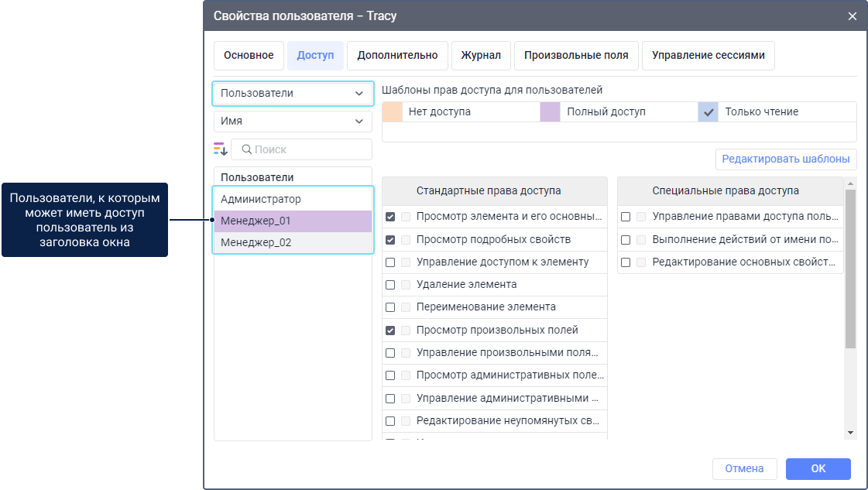The width and height of the screenshot is (868, 490).
Task: Select the orange Нет доступа template swatch
Action: [393, 112]
